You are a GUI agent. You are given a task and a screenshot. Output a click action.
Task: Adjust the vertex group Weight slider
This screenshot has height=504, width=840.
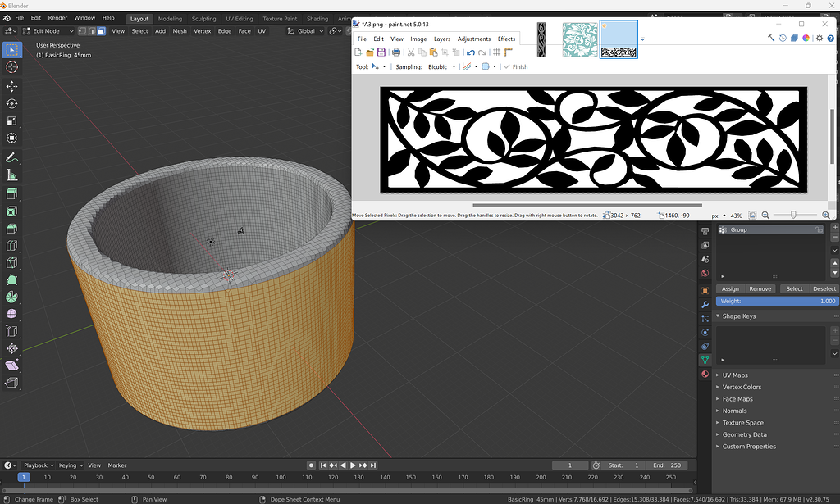[777, 302]
